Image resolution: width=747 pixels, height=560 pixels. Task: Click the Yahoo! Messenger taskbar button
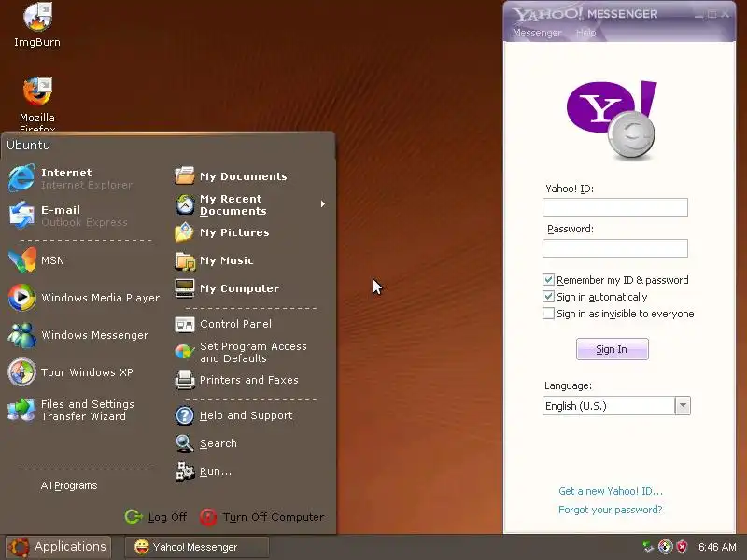[197, 547]
